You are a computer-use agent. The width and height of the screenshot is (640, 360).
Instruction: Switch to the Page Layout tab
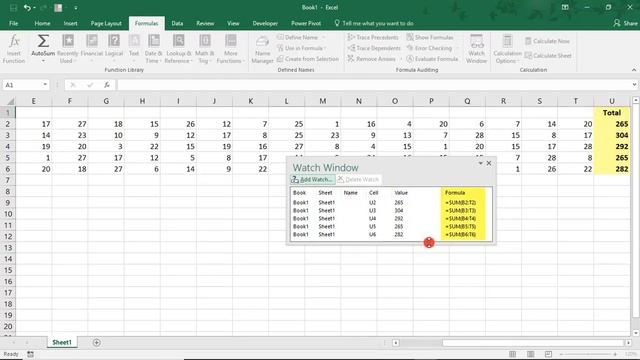point(106,23)
